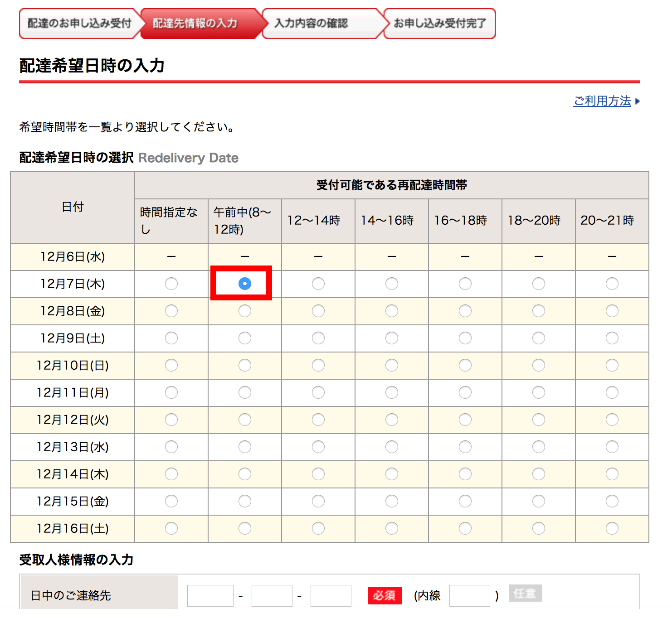Choose 12月7日(木) 12〜14時 slot
The height and width of the screenshot is (618, 672).
pyautogui.click(x=318, y=284)
